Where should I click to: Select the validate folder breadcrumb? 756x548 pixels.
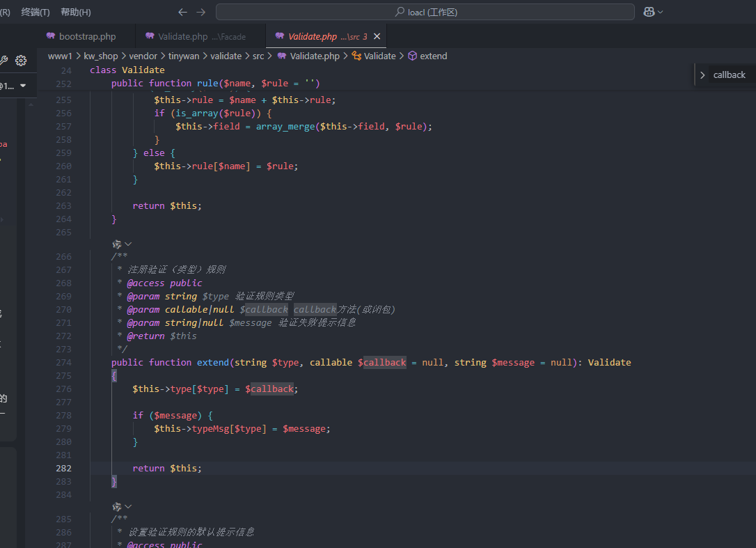226,56
